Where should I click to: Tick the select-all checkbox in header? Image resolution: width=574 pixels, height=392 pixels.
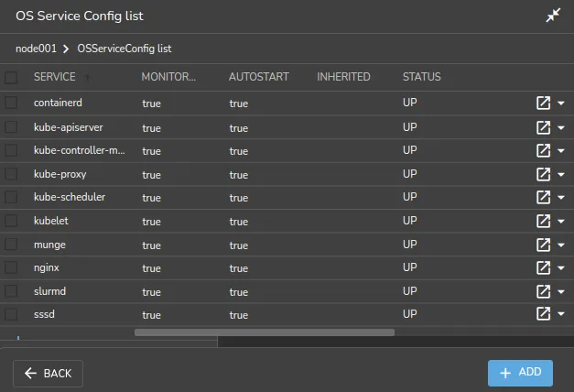click(11, 77)
